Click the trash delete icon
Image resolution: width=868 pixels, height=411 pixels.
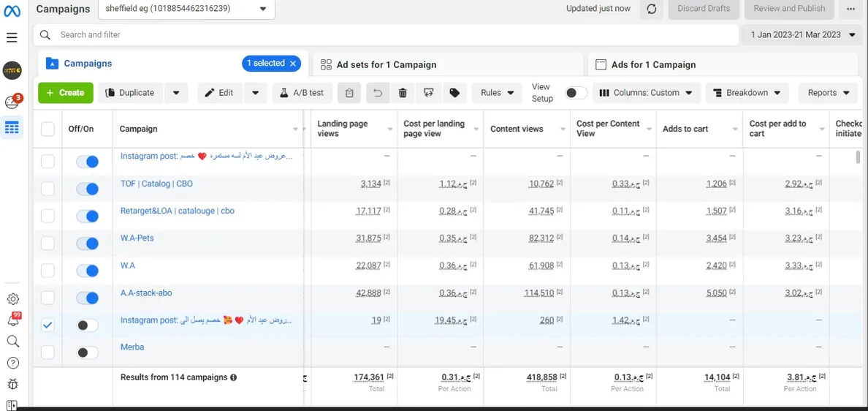(403, 93)
